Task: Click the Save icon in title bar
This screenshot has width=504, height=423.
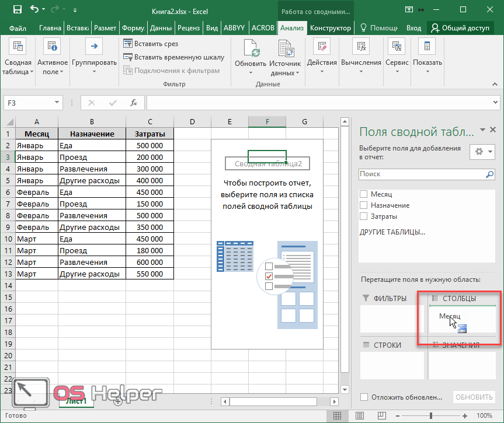Action: click(17, 10)
